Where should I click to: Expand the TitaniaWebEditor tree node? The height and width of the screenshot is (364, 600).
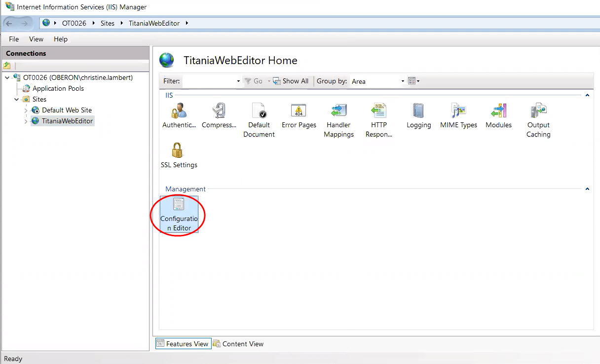pos(26,121)
